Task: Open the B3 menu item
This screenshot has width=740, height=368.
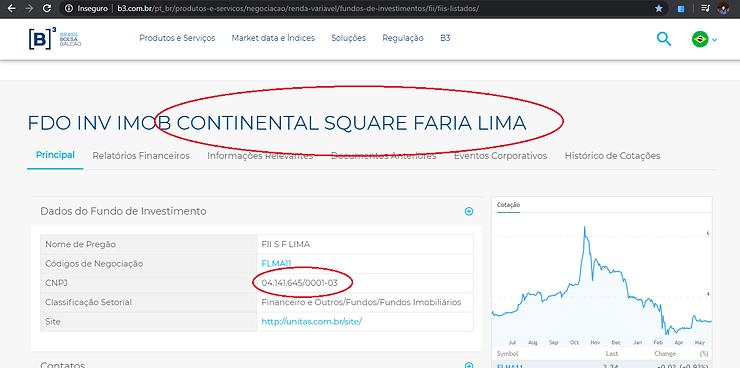Action: coord(445,38)
